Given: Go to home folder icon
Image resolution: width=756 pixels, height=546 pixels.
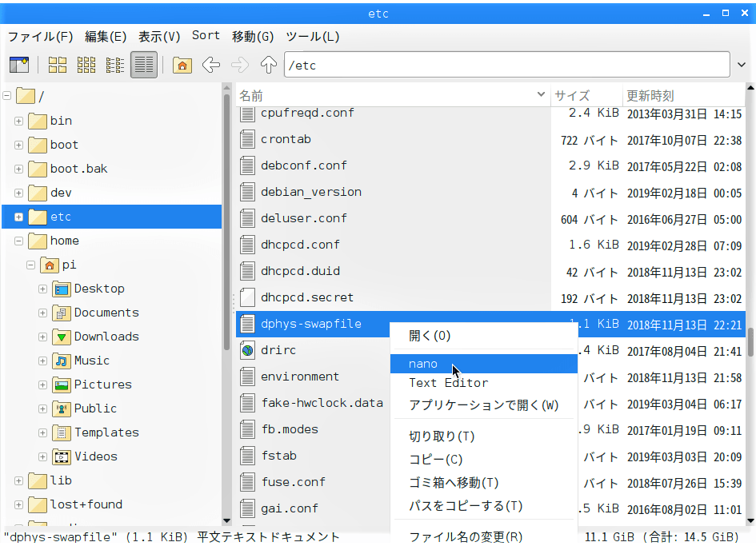Looking at the screenshot, I should click(182, 65).
